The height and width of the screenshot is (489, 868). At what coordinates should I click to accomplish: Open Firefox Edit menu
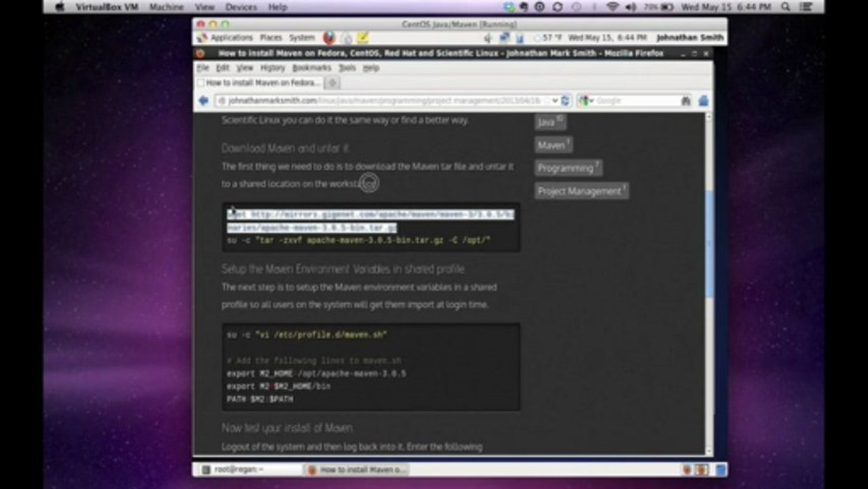(x=223, y=68)
